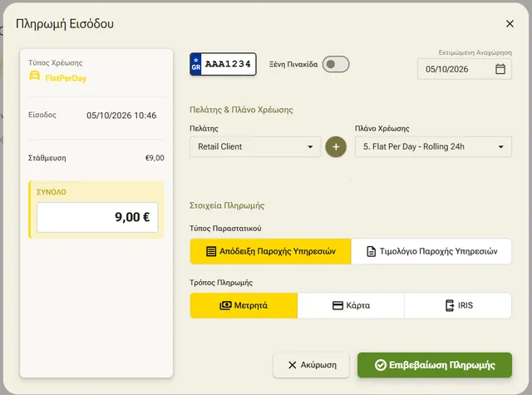Click the Στάθμευση €9,00 amount
Viewport: 532px width, 395px height.
(x=155, y=158)
